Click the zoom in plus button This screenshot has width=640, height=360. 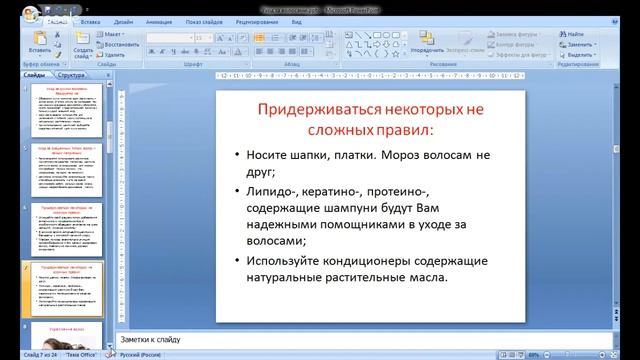pyautogui.click(x=602, y=355)
